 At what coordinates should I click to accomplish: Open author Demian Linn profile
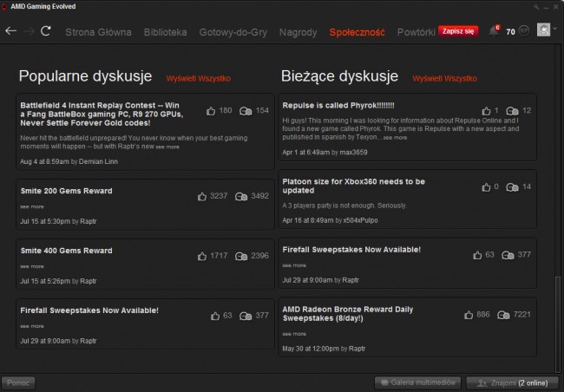[98, 161]
